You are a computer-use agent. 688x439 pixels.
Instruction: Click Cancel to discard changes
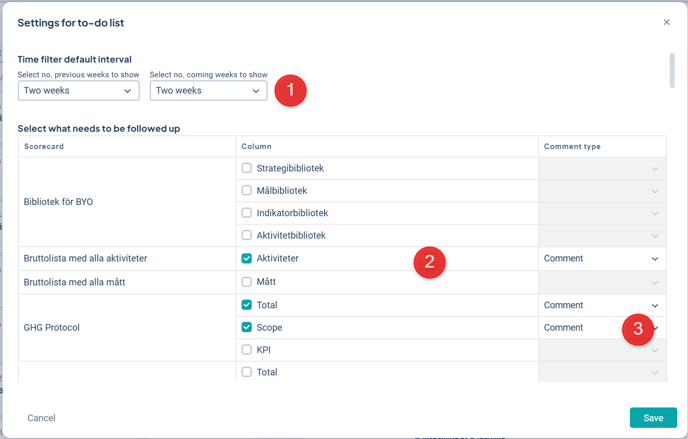pos(41,417)
